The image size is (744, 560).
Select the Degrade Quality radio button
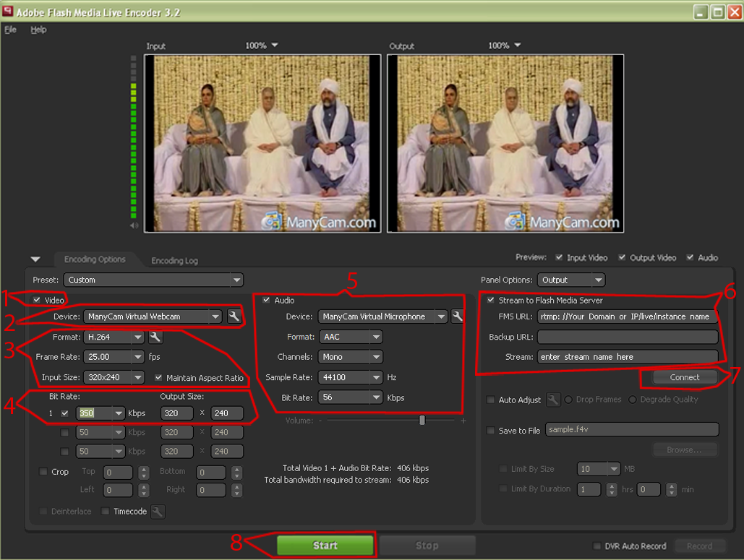[x=633, y=400]
